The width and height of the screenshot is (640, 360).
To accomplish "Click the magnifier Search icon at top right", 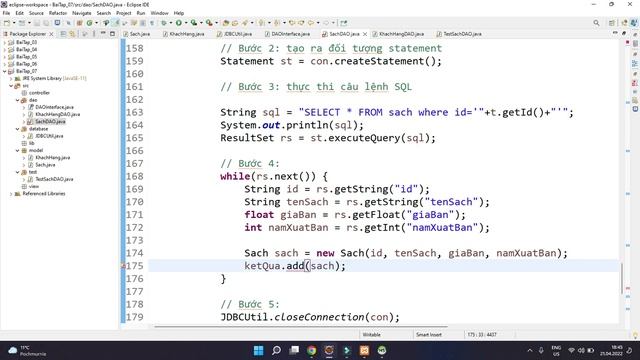I will 596,23.
